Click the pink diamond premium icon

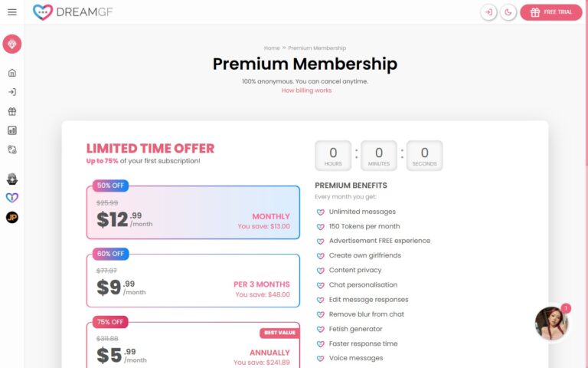(x=11, y=44)
